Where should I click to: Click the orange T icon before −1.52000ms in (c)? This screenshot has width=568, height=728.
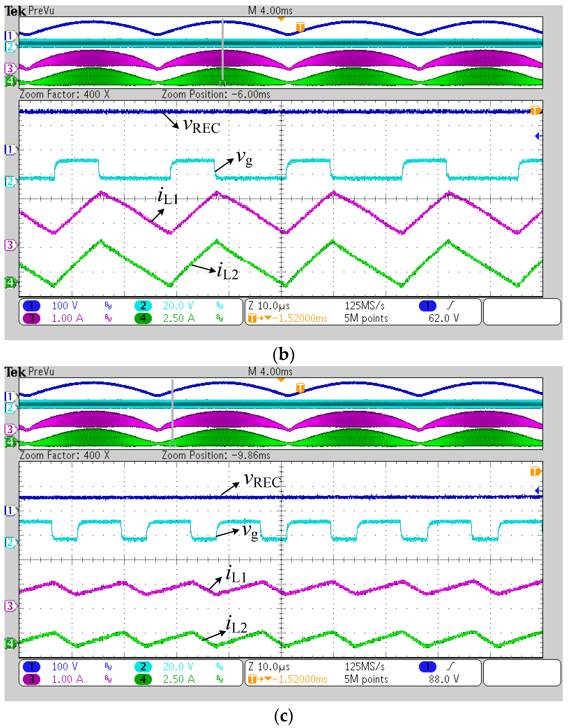(x=252, y=679)
